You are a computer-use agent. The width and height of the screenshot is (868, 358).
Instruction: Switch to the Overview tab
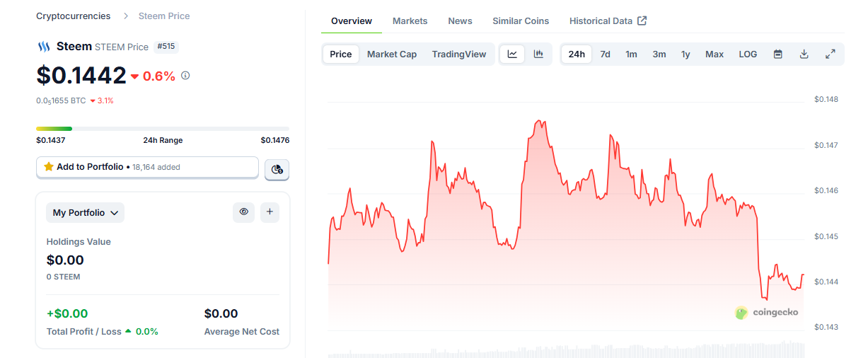pyautogui.click(x=352, y=21)
